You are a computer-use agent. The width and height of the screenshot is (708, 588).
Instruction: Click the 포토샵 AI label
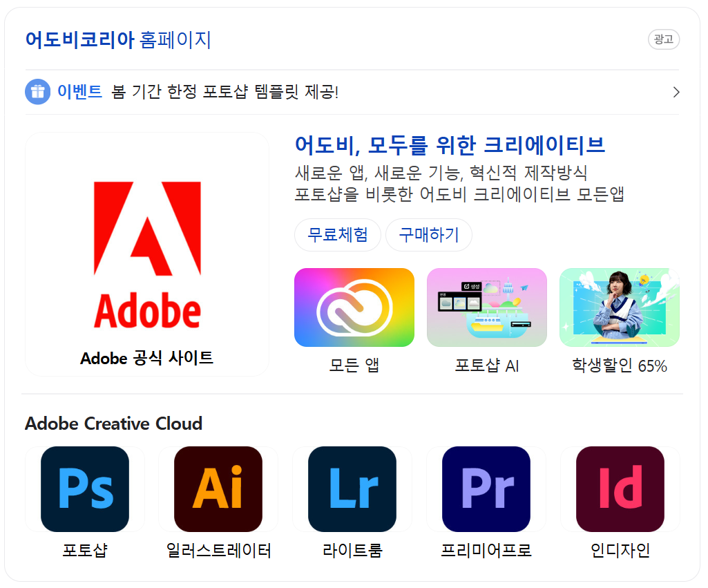pyautogui.click(x=487, y=366)
